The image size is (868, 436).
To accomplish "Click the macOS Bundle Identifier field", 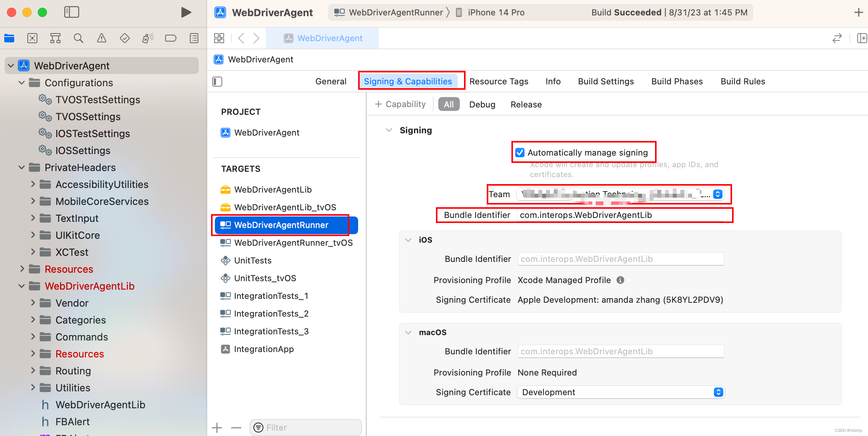I will click(x=621, y=351).
